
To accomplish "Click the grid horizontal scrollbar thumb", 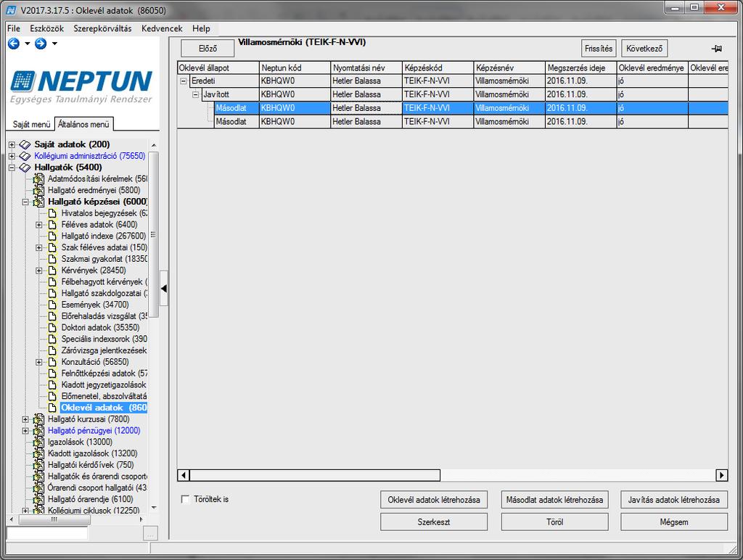I will [x=315, y=474].
